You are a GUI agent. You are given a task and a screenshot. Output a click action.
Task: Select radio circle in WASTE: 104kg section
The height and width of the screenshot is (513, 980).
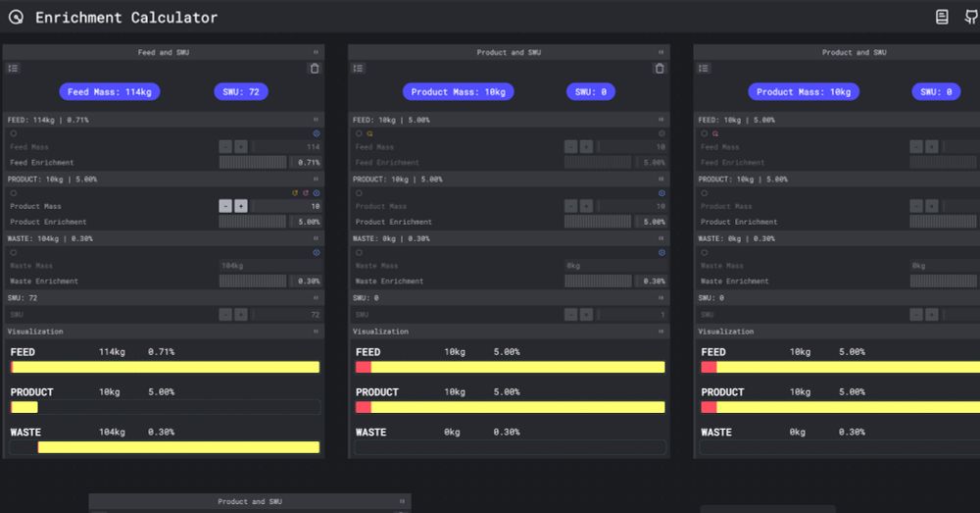[13, 252]
